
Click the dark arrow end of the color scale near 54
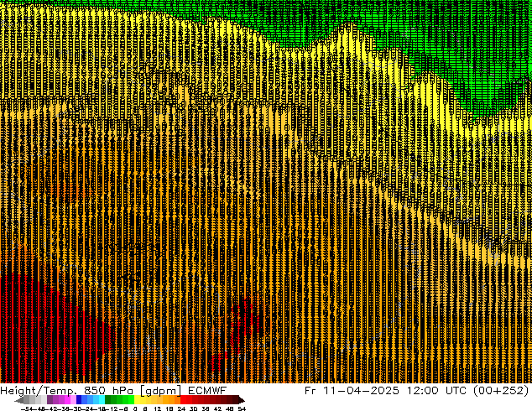point(242,401)
